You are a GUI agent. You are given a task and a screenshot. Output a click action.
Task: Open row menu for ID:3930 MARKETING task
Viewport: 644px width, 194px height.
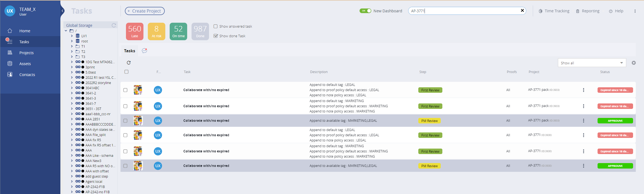point(584,151)
